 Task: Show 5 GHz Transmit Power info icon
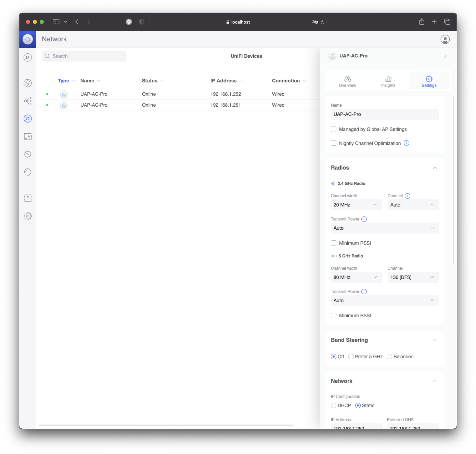click(364, 292)
